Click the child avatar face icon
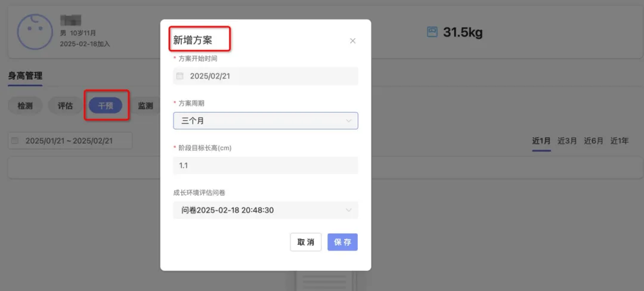Viewport: 644px width, 291px height. tap(35, 32)
